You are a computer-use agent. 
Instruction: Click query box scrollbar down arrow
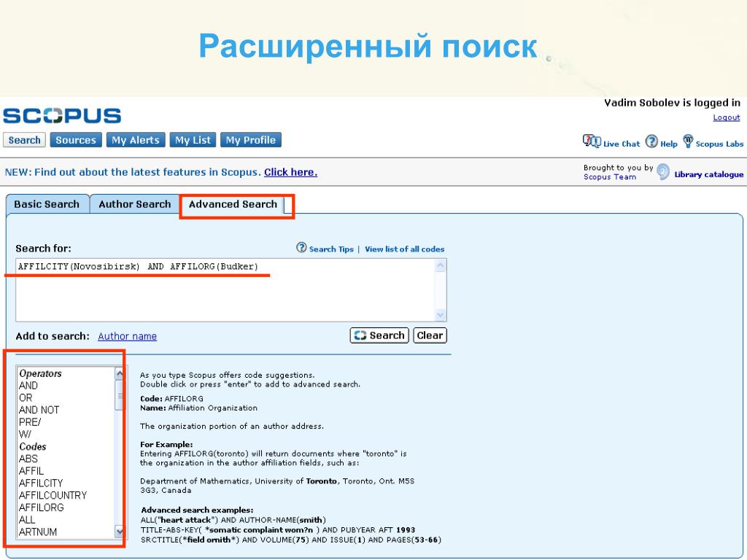tap(441, 315)
